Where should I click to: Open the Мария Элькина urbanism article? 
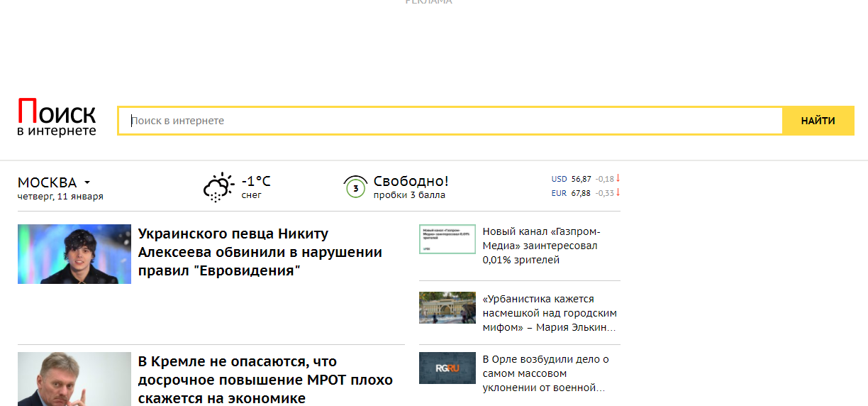coord(549,313)
